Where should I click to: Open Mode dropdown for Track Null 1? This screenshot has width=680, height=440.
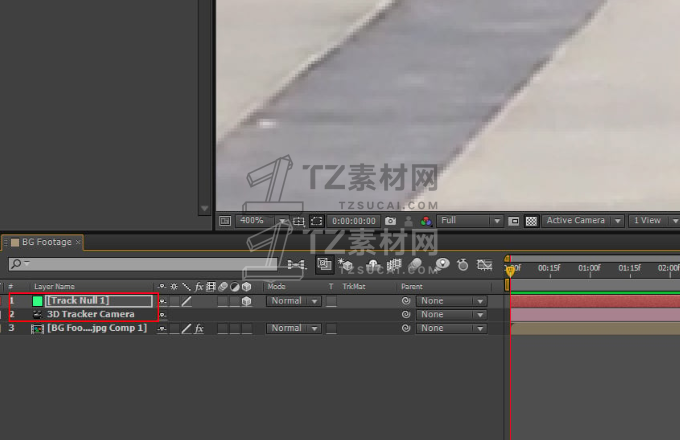[x=294, y=301]
